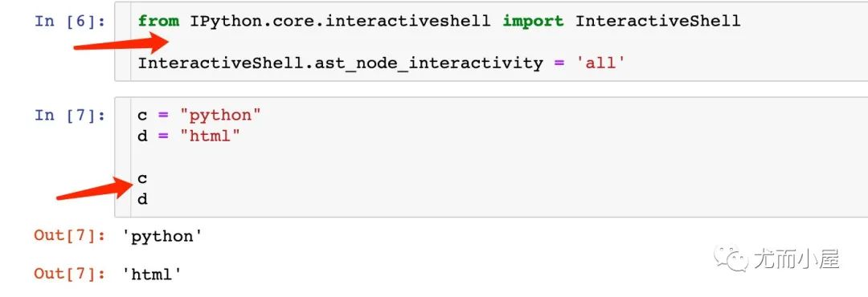Click InteractiveShell at end of import line
868x297 pixels.
click(x=657, y=21)
